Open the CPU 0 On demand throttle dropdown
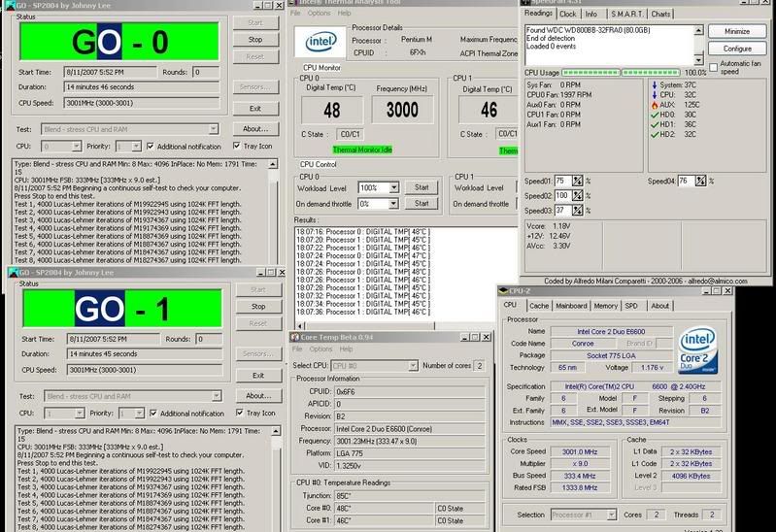The width and height of the screenshot is (776, 532). click(x=391, y=204)
